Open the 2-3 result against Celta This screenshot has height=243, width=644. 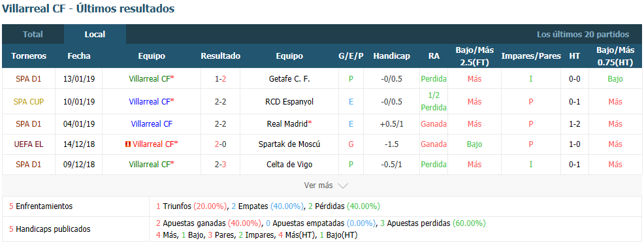click(221, 164)
